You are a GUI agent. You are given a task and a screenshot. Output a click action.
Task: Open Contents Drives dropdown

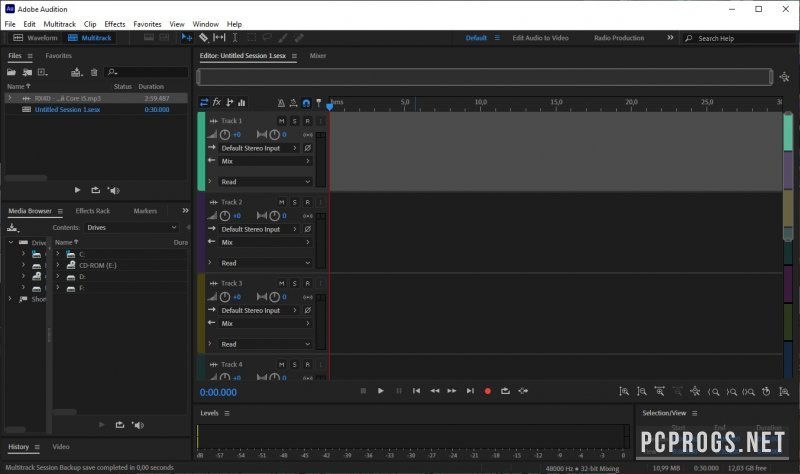(x=132, y=228)
